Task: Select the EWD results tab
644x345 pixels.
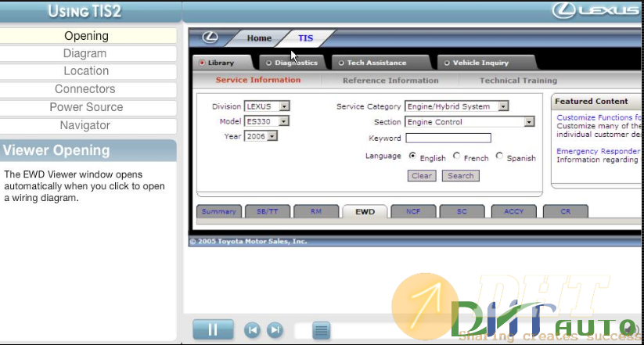Action: click(x=365, y=211)
